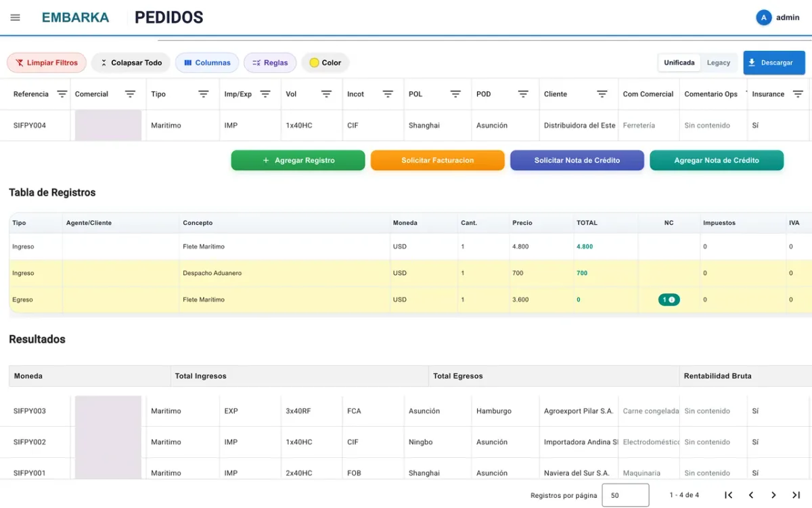Click the credit note badge in NC column
The width and height of the screenshot is (812, 508).
click(669, 299)
